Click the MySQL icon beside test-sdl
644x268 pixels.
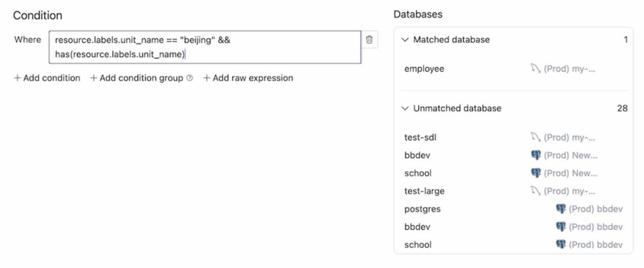tap(534, 137)
